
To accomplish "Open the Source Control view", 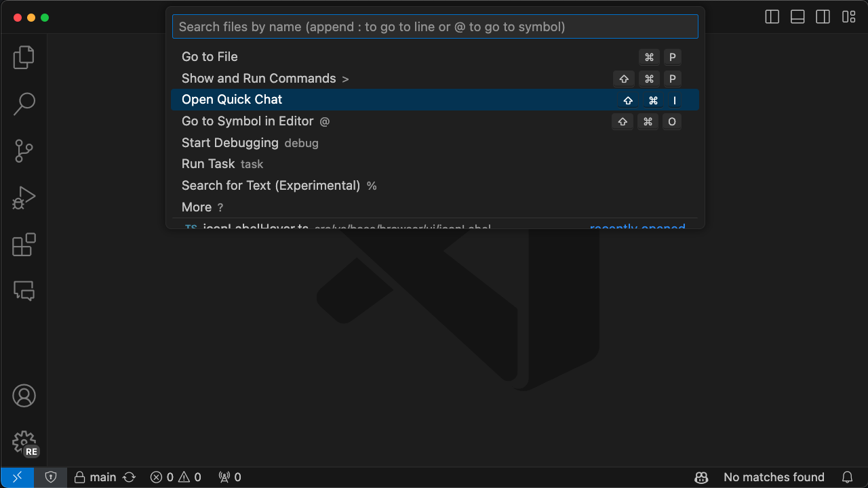I will pyautogui.click(x=24, y=150).
